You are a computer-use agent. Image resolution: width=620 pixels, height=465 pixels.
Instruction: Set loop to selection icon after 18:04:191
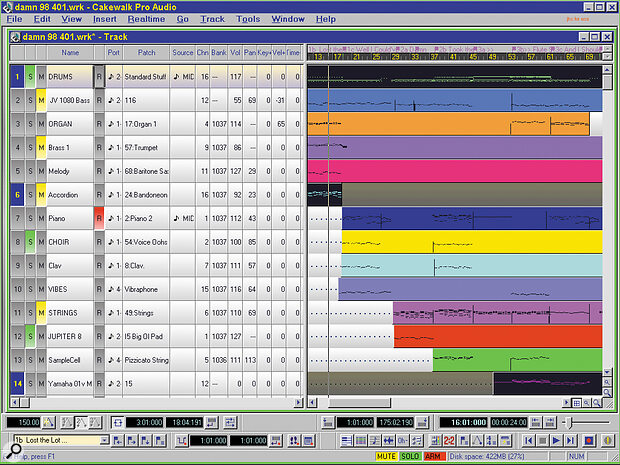212,422
